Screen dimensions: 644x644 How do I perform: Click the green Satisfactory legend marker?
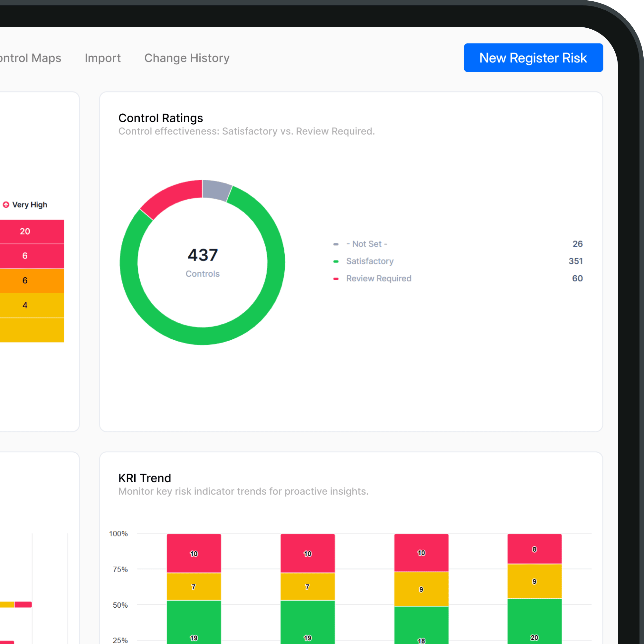pos(336,262)
